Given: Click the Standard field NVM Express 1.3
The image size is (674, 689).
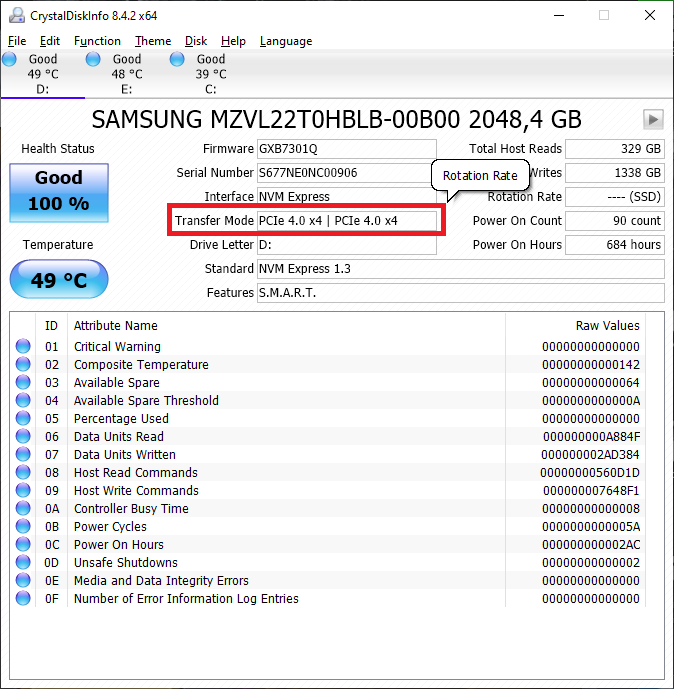Looking at the screenshot, I should 460,268.
